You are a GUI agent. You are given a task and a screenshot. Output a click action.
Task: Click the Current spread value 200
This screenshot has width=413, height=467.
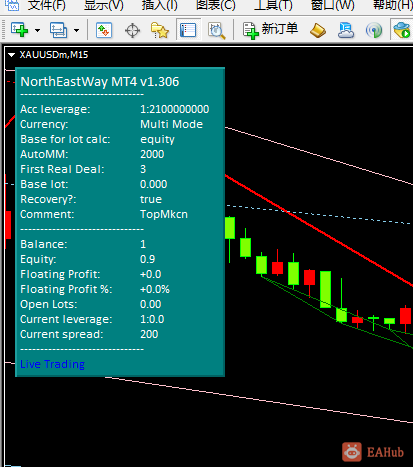[x=149, y=334]
